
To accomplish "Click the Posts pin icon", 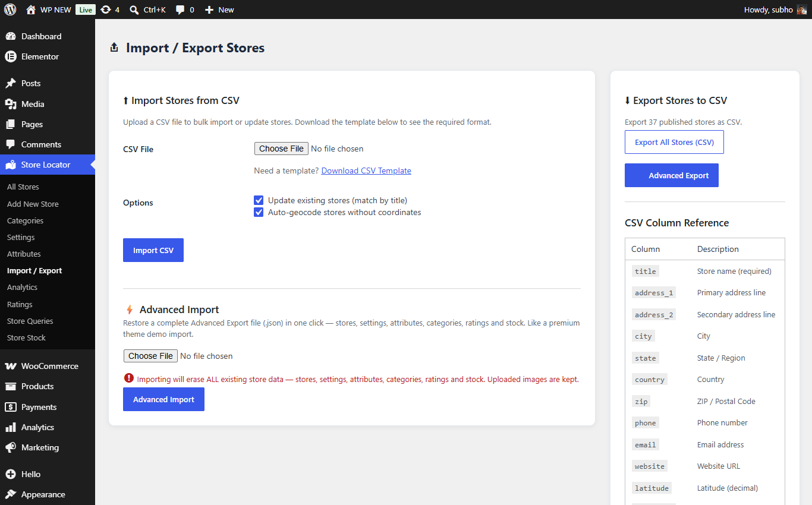I will [x=11, y=83].
